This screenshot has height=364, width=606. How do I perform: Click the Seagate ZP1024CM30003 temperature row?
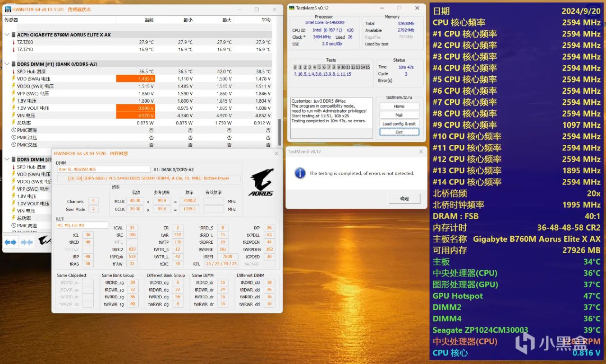517,330
